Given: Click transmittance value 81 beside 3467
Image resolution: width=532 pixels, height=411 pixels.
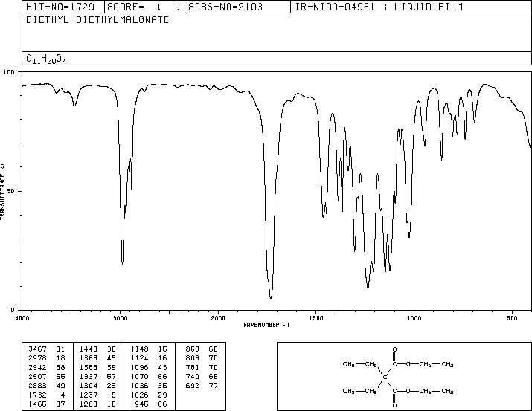Looking at the screenshot, I should coord(60,349).
